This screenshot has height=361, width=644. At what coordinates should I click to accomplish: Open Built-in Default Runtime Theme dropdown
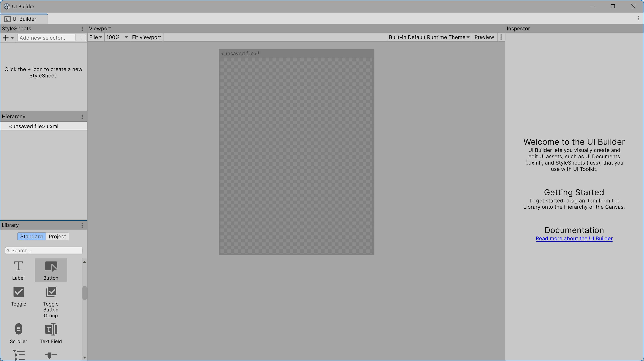[429, 37]
